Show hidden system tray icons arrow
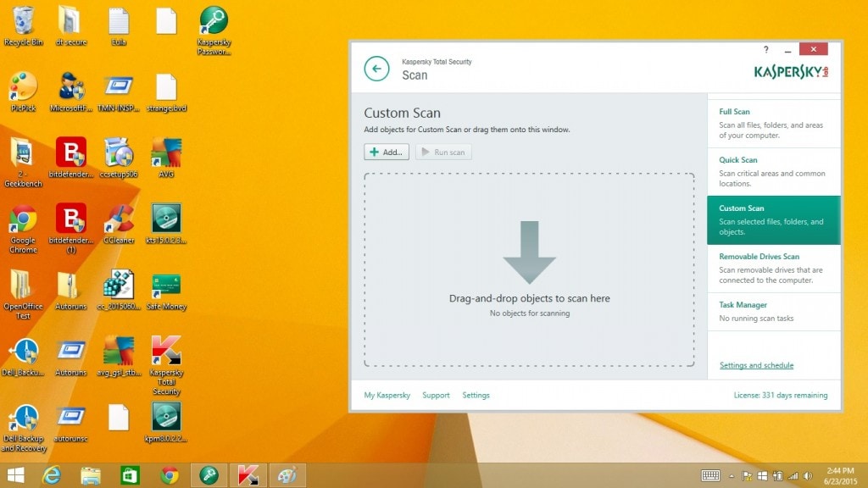 point(732,476)
